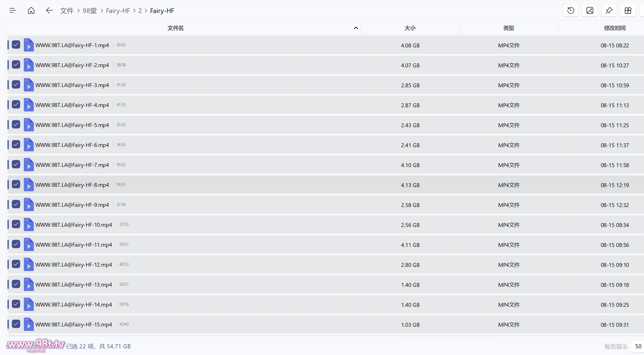Image resolution: width=644 pixels, height=355 pixels.
Task: Uncheck the checkbox for Fairy-HF-2.mp4
Action: [16, 65]
